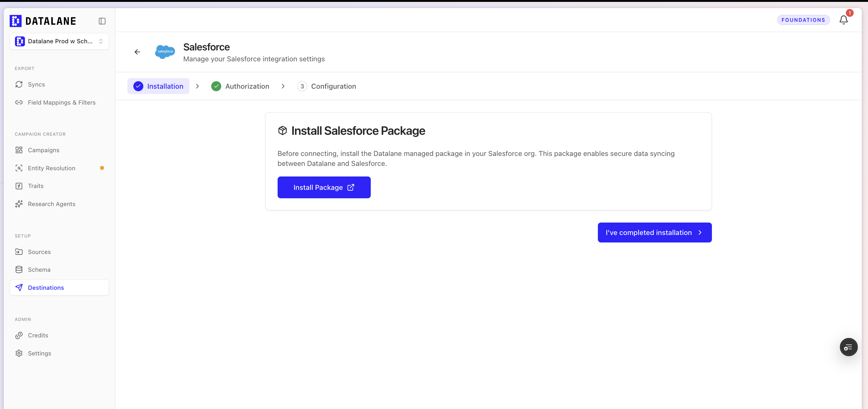The image size is (868, 409).
Task: Click Install Package button
Action: pos(324,187)
